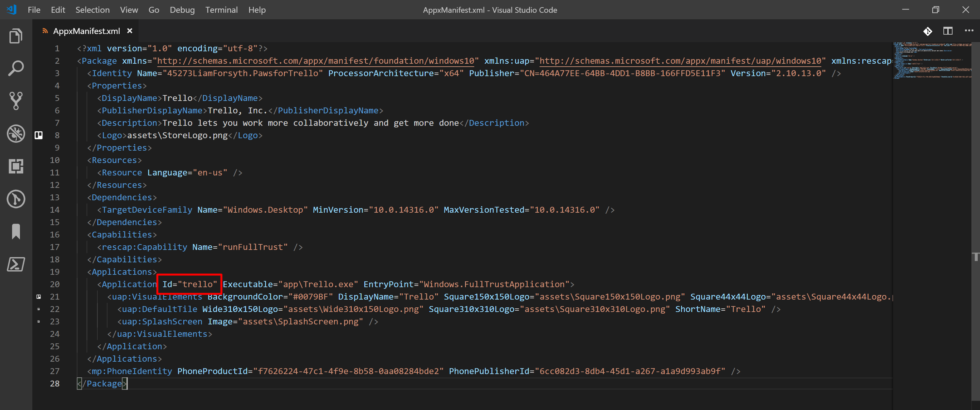This screenshot has width=980, height=410.
Task: Open the Terminal menu
Action: 222,10
